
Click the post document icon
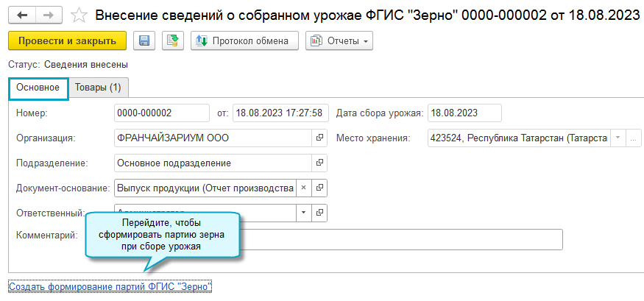tap(173, 41)
